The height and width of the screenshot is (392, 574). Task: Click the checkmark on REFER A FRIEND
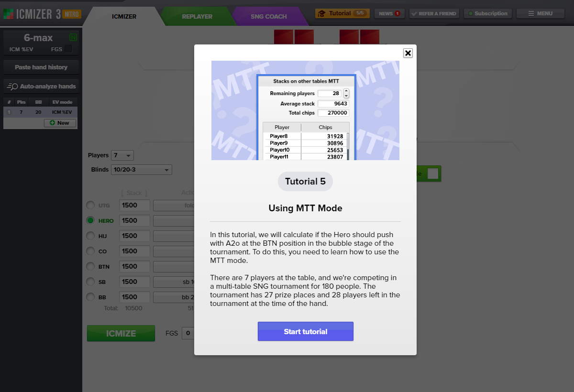[x=414, y=14]
